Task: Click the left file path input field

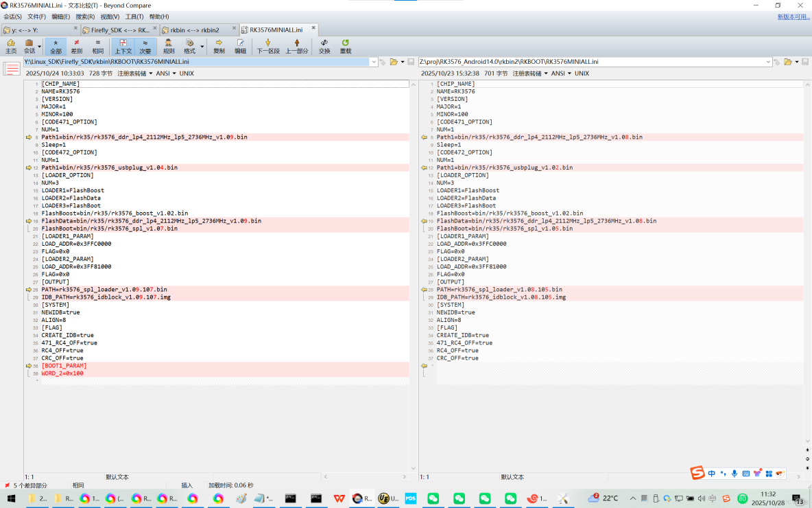Action: 195,62
